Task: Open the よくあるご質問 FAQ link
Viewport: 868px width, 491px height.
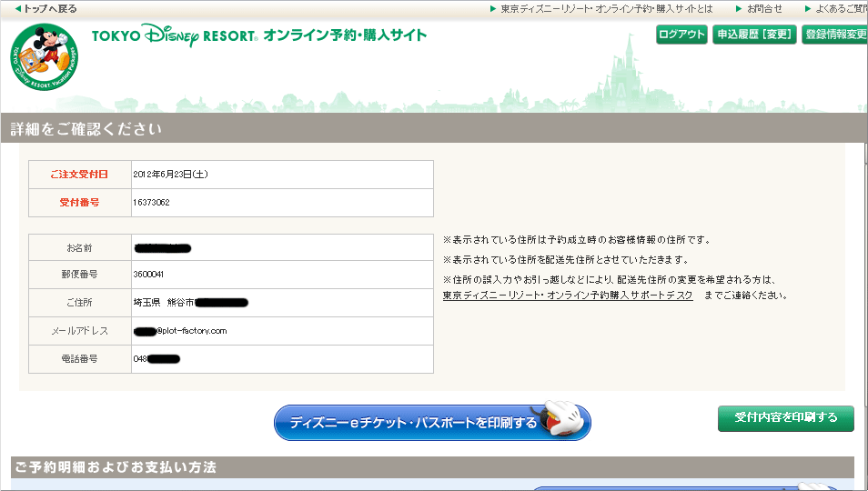Action: (836, 9)
